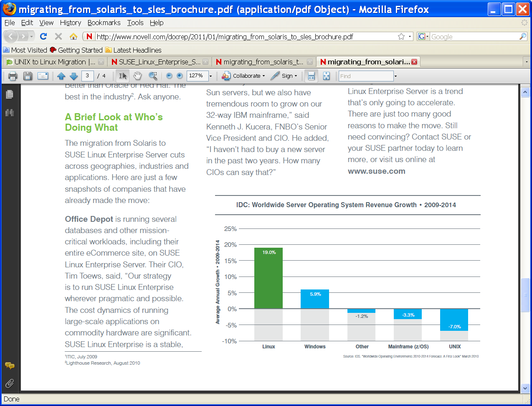Reload the current page

click(43, 36)
